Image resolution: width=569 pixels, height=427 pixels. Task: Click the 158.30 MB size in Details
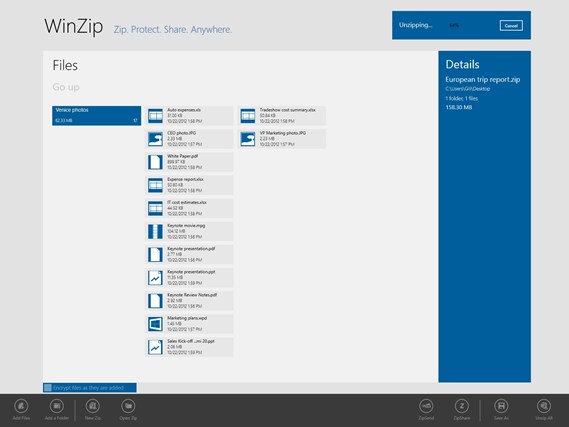(459, 107)
